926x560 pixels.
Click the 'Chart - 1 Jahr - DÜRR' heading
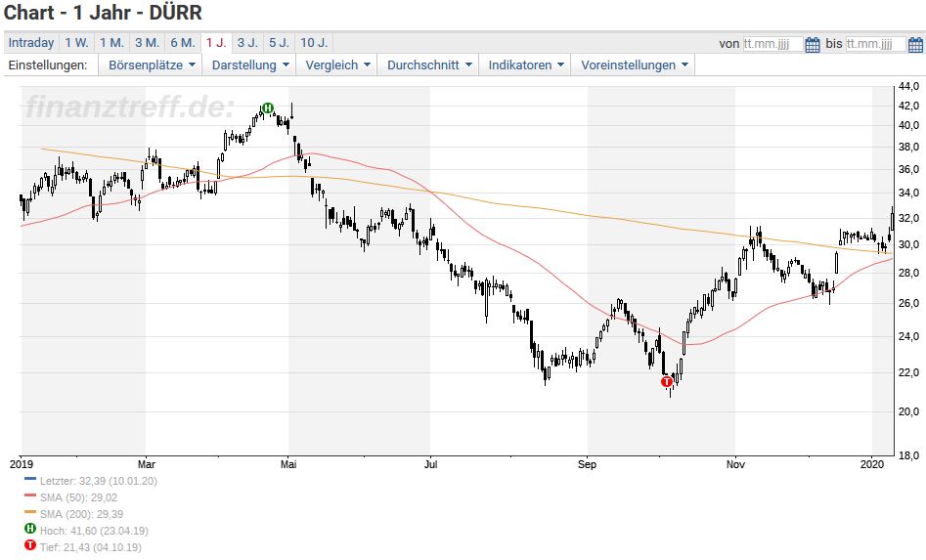(x=104, y=13)
